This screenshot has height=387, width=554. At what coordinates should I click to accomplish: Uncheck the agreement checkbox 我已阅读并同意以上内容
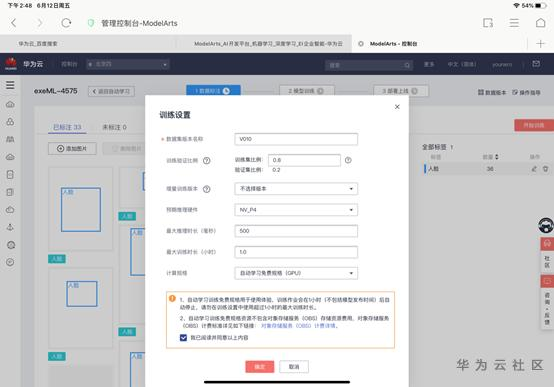coord(183,338)
